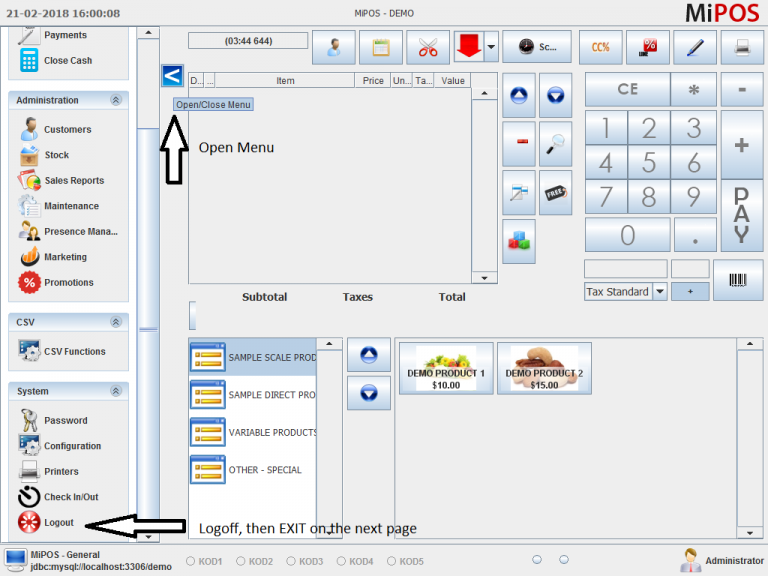Image resolution: width=768 pixels, height=576 pixels.
Task: Move ticket line down with blue arrow
Action: [555, 95]
